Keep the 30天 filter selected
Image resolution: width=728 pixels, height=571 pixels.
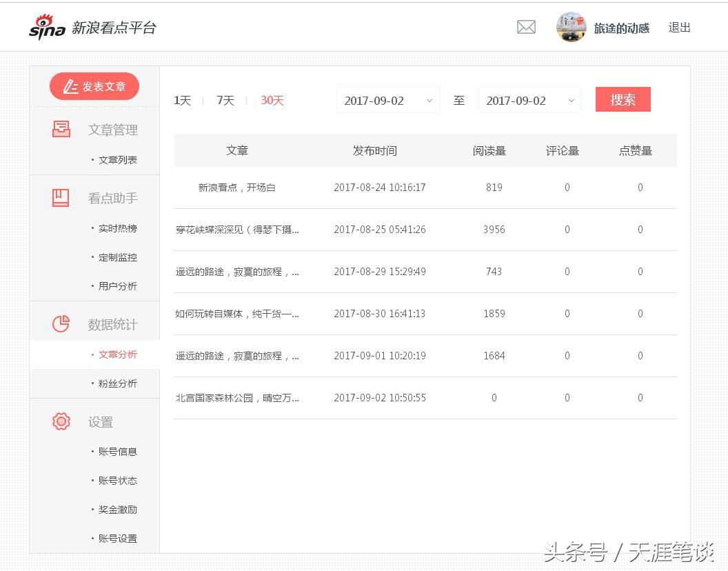point(272,100)
